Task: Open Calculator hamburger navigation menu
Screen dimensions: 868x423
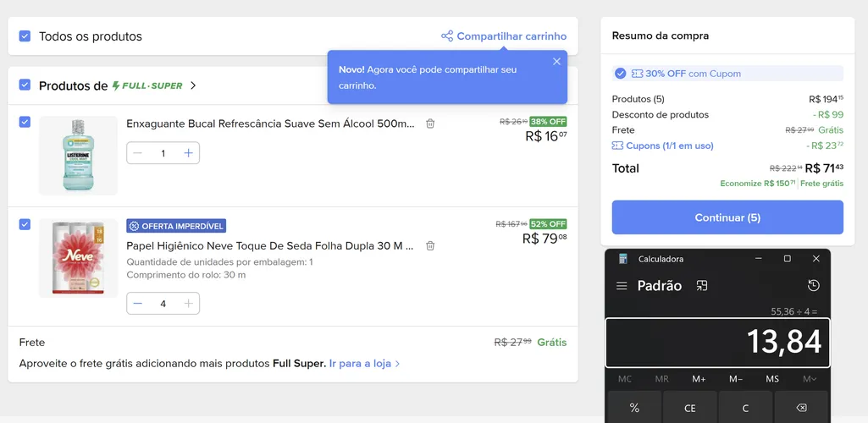Action: point(622,286)
